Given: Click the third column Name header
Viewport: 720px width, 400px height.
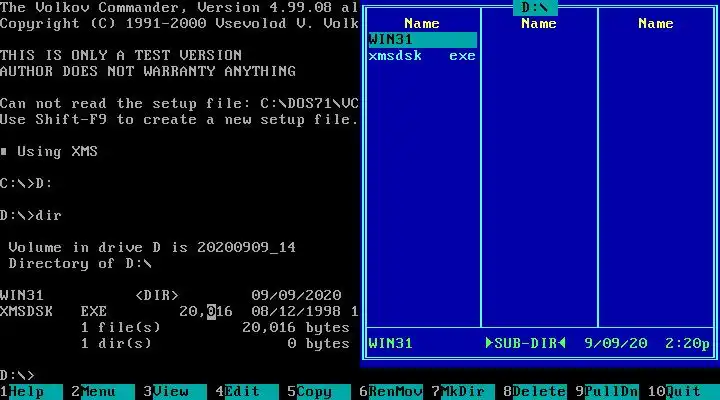Looking at the screenshot, I should click(656, 23).
